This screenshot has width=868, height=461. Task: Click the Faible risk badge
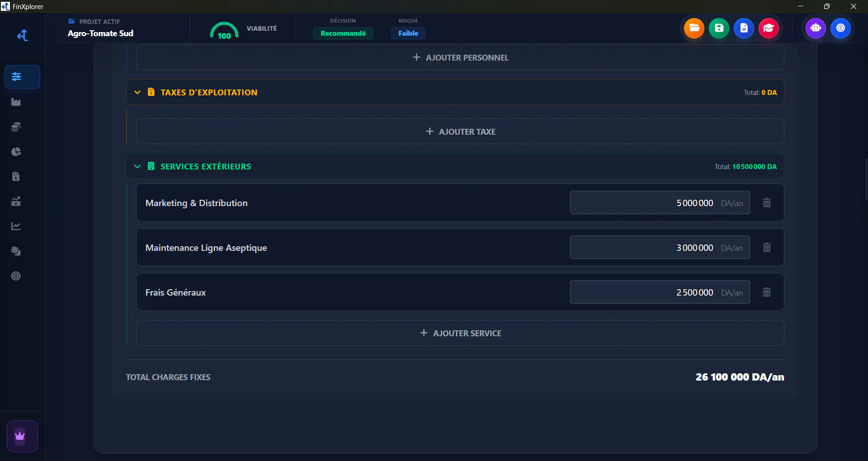point(408,33)
